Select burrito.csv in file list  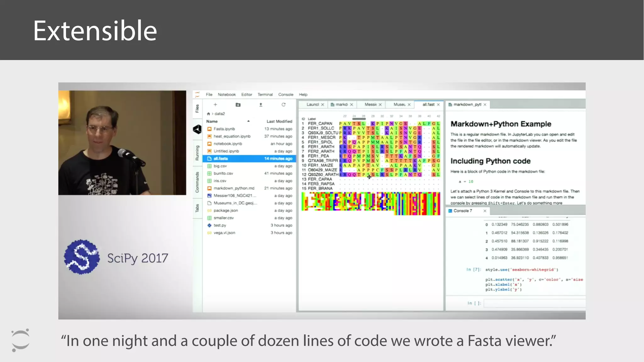pos(249,173)
